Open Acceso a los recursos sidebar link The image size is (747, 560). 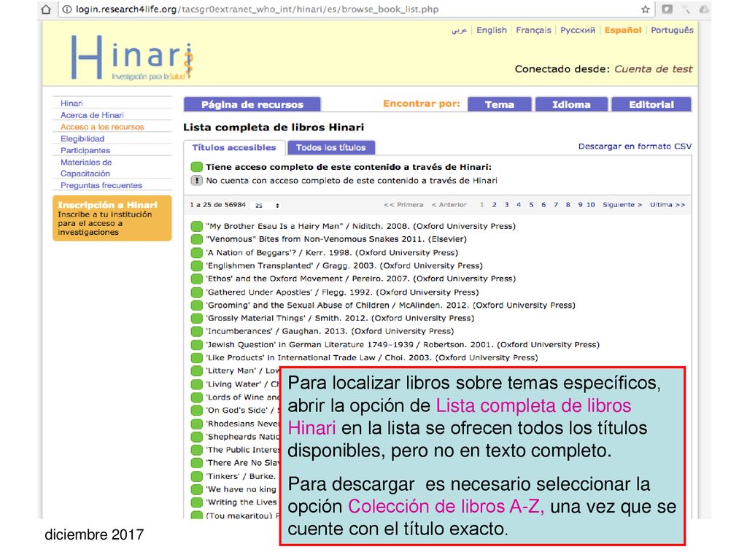pos(102,127)
